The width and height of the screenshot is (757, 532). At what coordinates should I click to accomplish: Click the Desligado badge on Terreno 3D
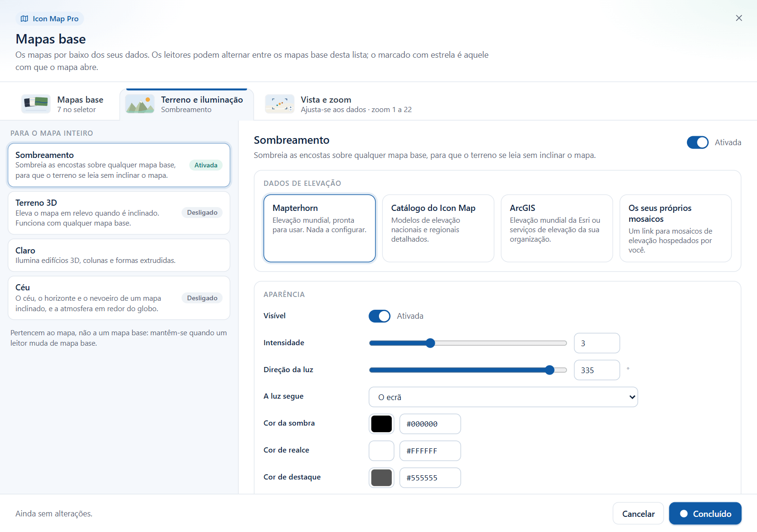202,213
